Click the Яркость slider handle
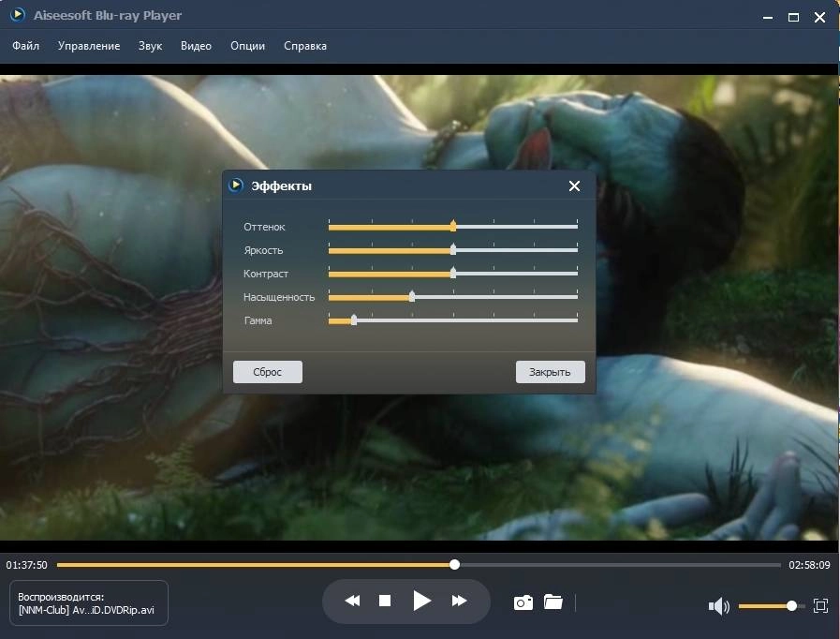Viewport: 840px width, 639px height. point(453,249)
